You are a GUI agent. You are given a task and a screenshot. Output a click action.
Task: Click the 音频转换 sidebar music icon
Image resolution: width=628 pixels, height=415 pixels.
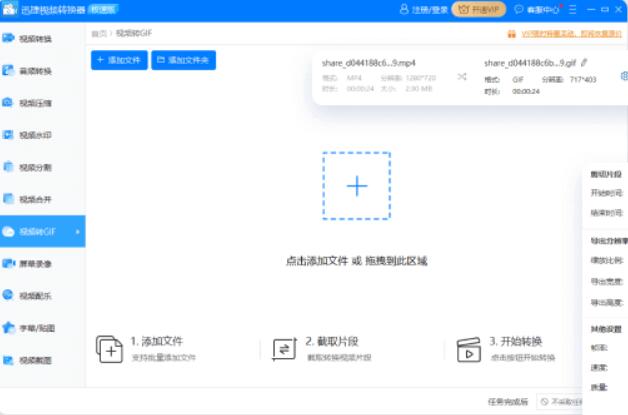click(x=8, y=71)
